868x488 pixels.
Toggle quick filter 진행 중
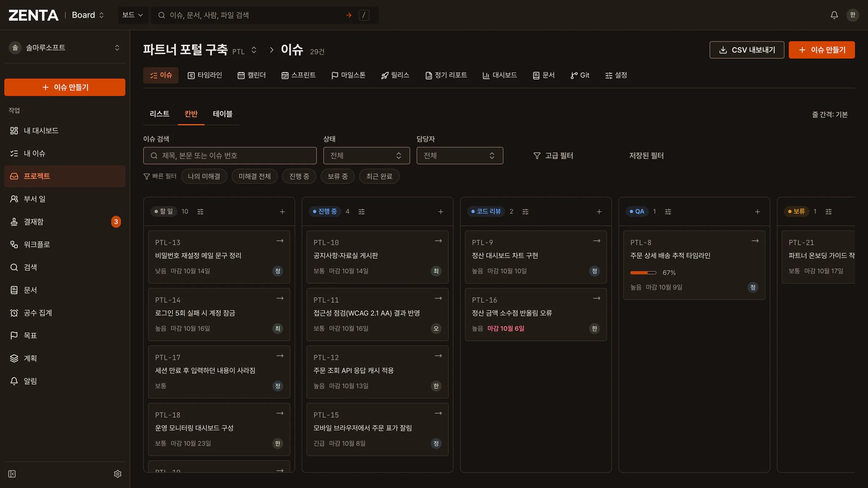click(299, 176)
